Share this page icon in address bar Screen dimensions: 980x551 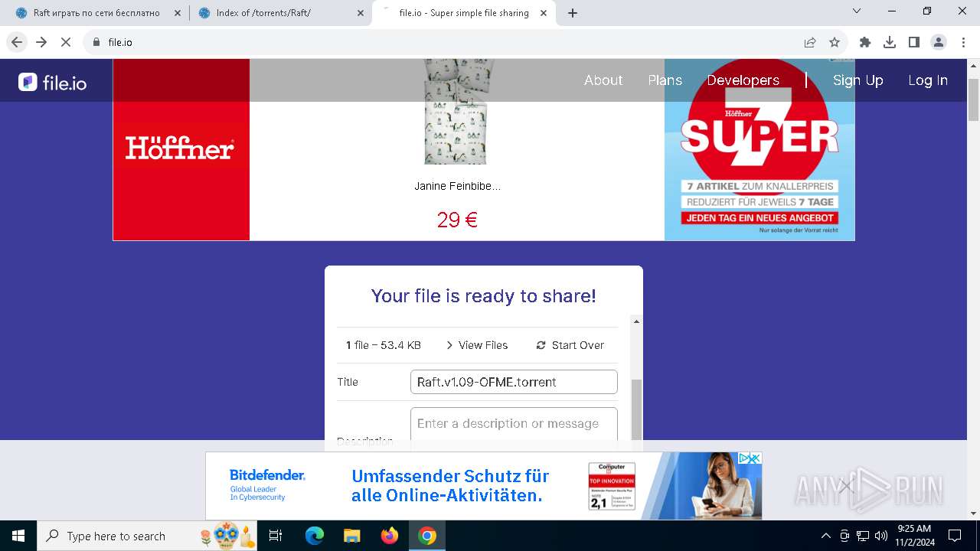pyautogui.click(x=810, y=42)
